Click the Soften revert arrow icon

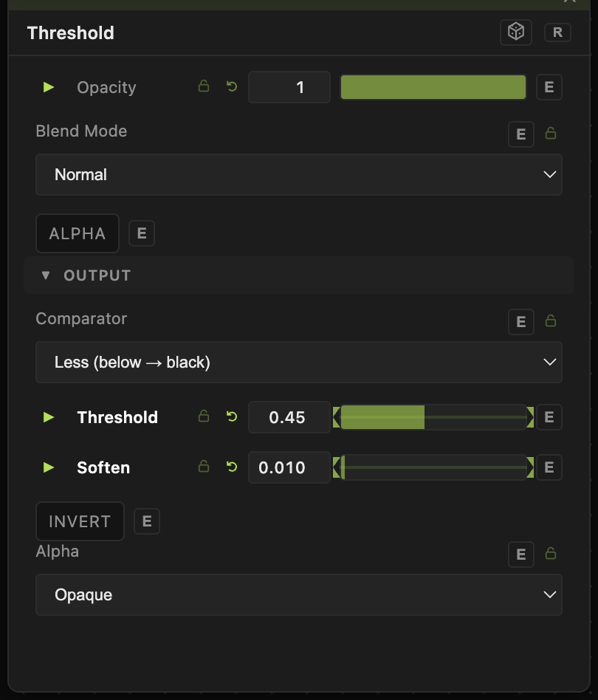[x=232, y=467]
